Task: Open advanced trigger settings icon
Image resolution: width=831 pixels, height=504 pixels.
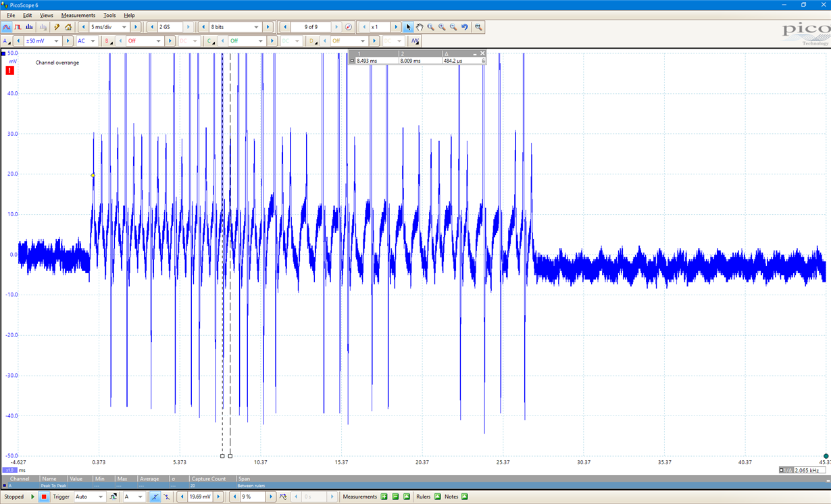Action: [113, 497]
